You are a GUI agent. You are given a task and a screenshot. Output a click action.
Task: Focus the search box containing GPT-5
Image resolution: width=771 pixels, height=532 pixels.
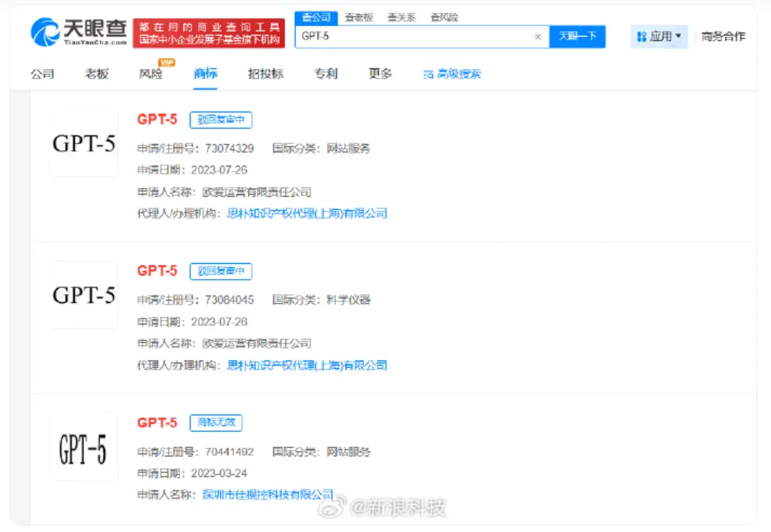422,36
